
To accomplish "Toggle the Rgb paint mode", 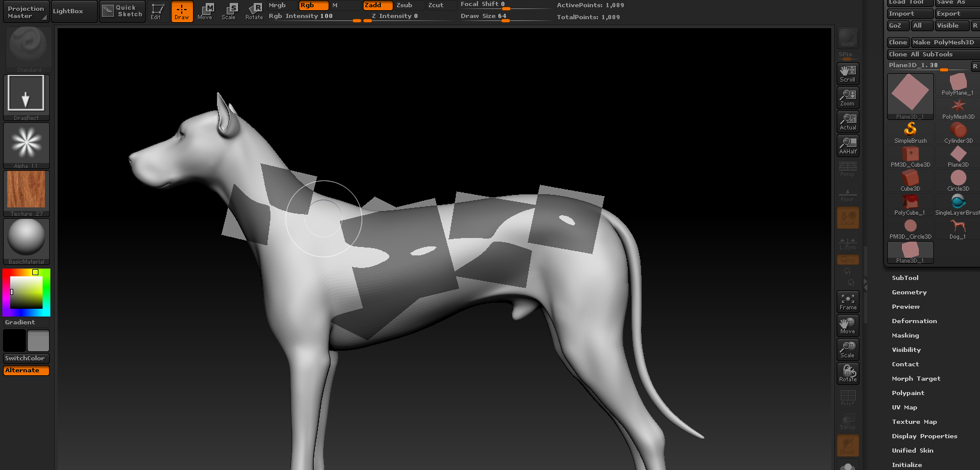I will (314, 5).
